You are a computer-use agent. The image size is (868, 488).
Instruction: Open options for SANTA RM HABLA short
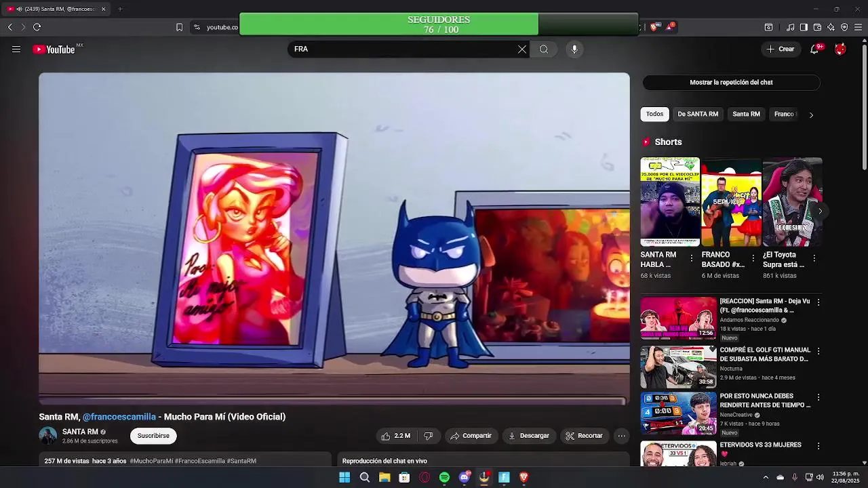[x=692, y=258]
